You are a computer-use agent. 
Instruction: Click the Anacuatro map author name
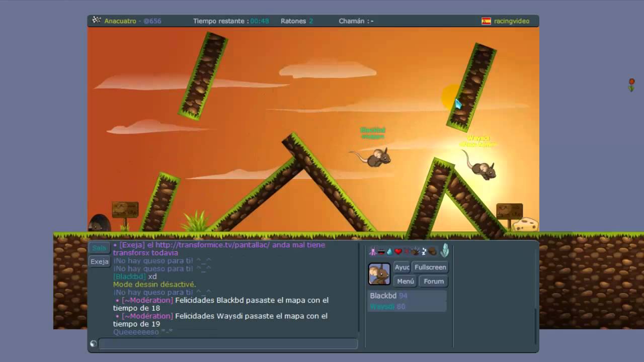120,21
